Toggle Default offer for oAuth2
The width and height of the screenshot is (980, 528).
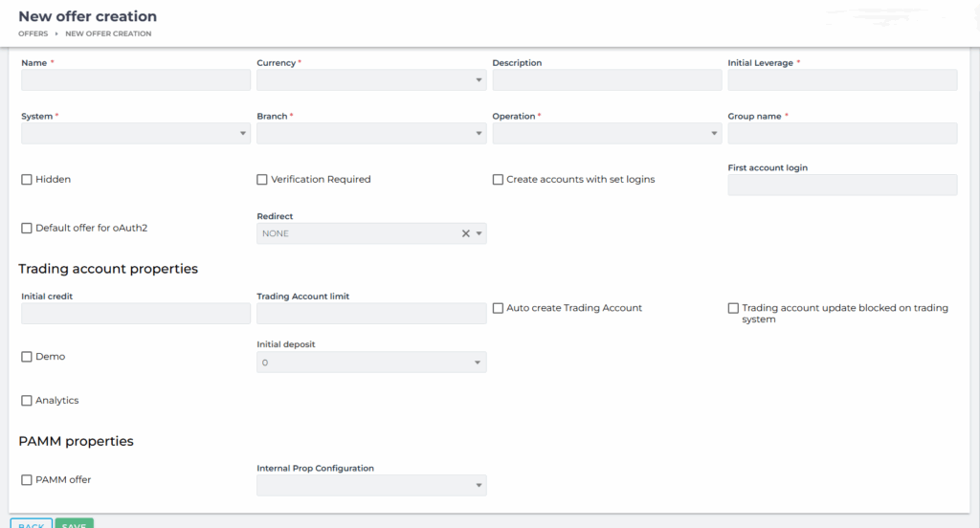point(27,229)
